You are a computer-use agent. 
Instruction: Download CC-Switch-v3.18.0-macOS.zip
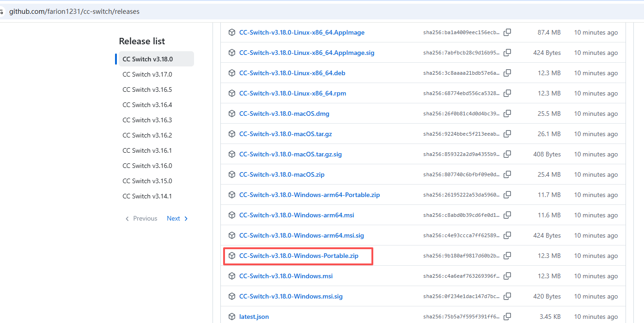tap(282, 174)
